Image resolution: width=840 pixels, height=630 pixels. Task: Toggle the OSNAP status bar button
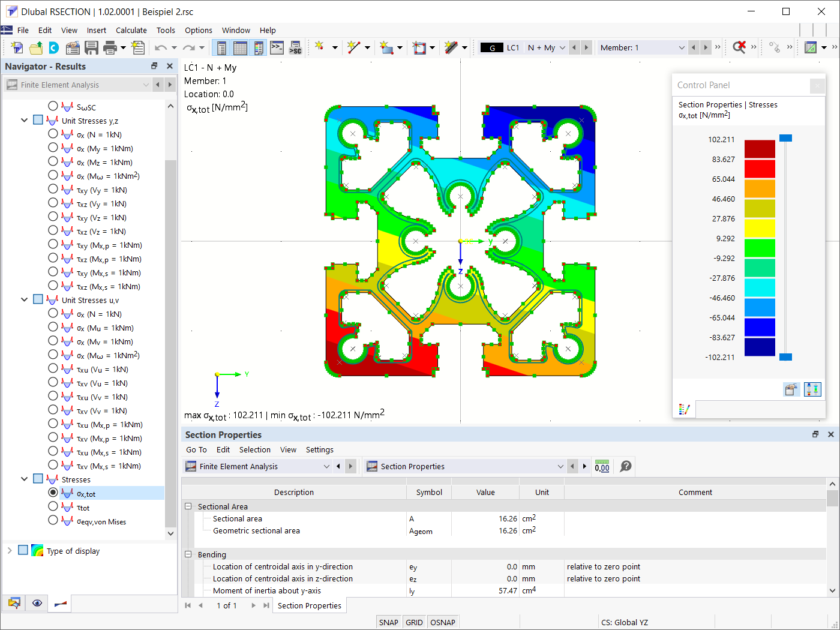[x=442, y=622]
